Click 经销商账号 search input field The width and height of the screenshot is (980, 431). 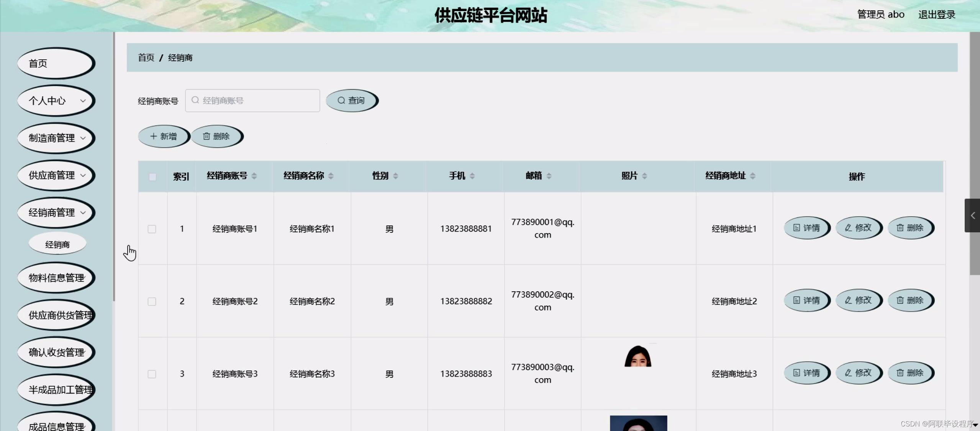[252, 100]
